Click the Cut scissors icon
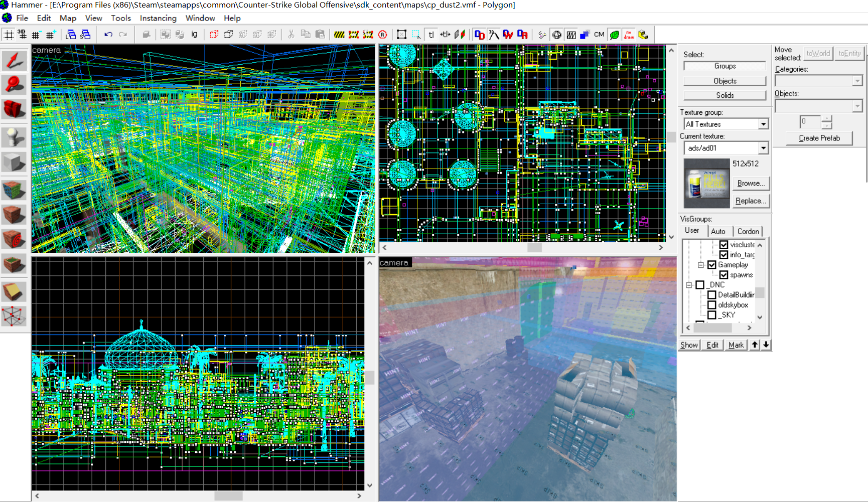The width and height of the screenshot is (868, 502). pos(291,35)
